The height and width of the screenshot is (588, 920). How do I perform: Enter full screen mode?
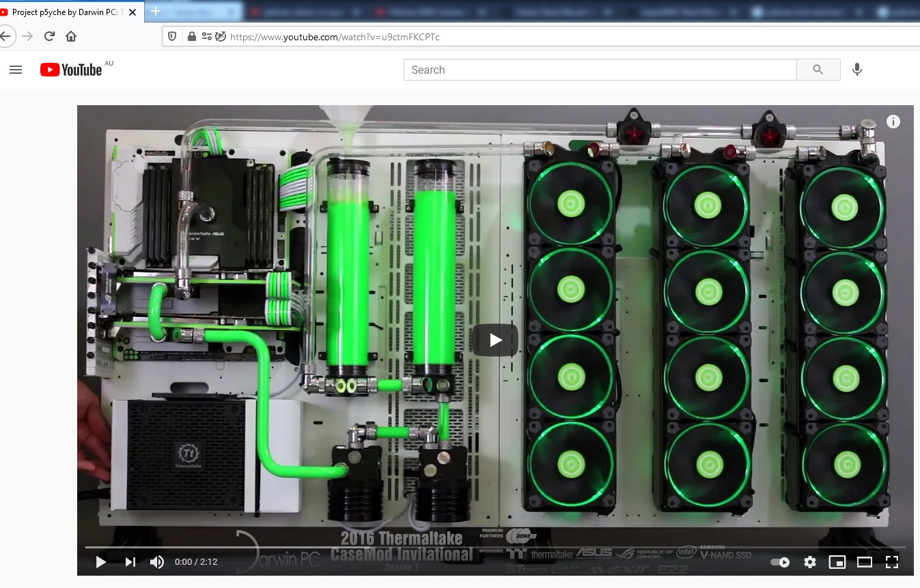click(891, 562)
